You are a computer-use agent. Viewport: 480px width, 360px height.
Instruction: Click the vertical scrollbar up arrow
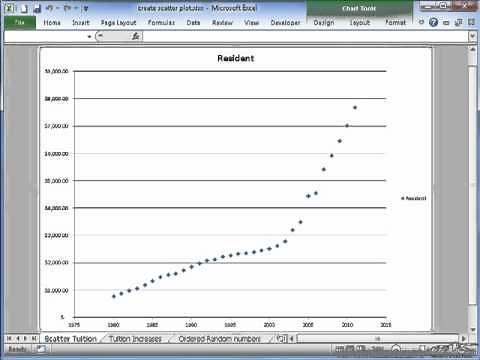pyautogui.click(x=472, y=49)
